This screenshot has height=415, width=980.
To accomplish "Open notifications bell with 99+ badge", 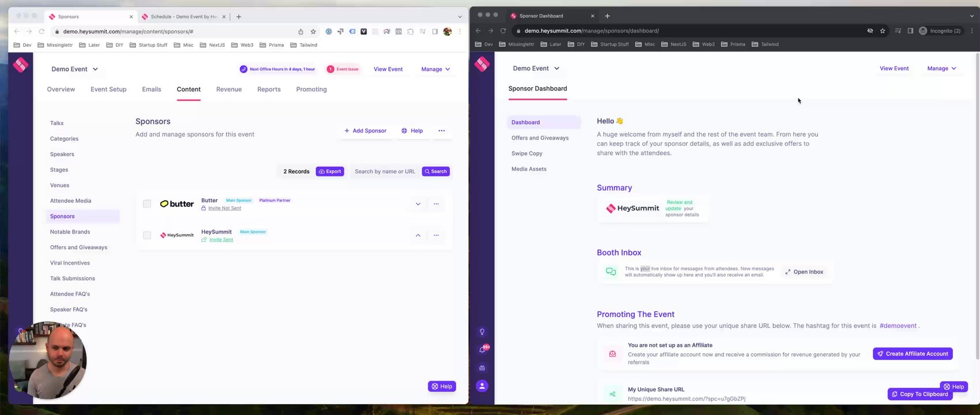I will [483, 349].
